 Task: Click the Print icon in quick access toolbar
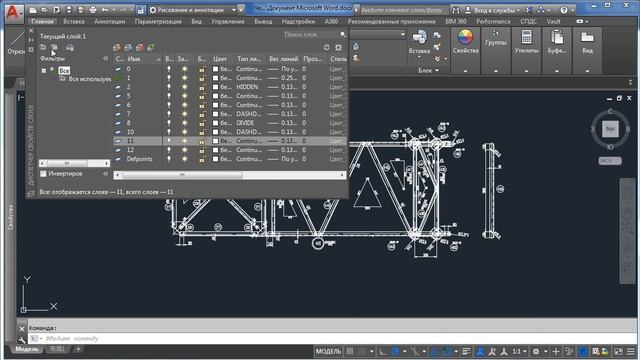pyautogui.click(x=93, y=10)
